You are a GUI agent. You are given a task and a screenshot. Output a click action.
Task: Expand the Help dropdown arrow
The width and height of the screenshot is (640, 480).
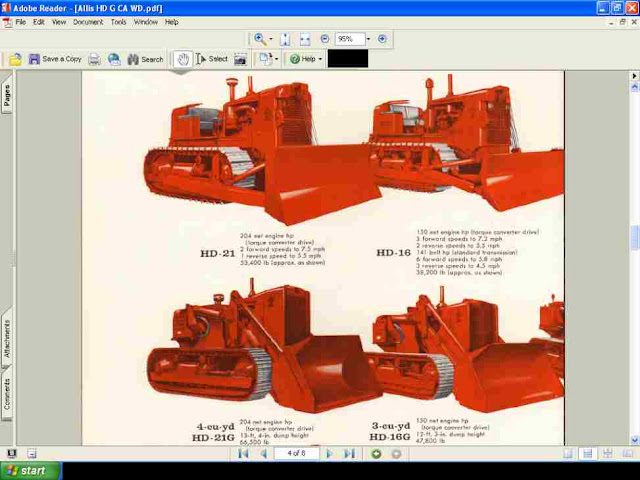pyautogui.click(x=320, y=60)
